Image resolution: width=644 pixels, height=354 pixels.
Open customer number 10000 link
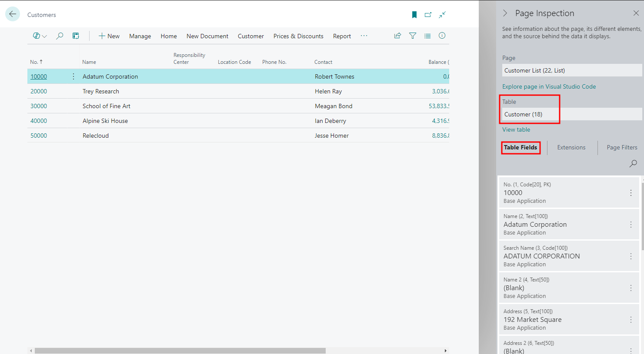[x=39, y=76]
